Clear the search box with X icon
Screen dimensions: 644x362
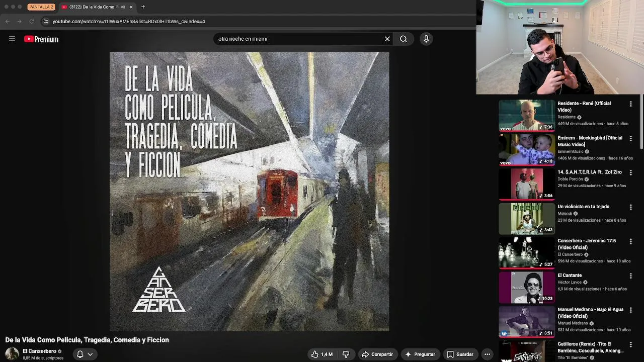[387, 39]
